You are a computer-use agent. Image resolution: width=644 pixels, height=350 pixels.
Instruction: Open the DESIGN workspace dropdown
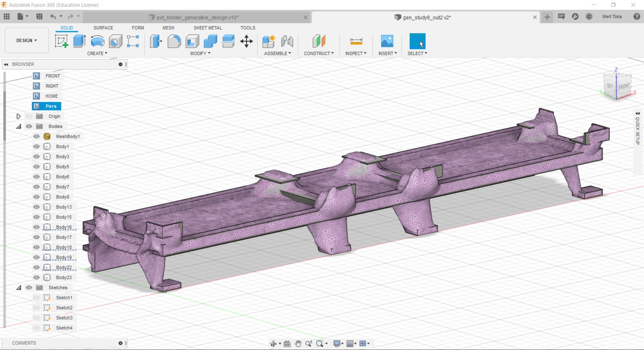click(x=26, y=40)
